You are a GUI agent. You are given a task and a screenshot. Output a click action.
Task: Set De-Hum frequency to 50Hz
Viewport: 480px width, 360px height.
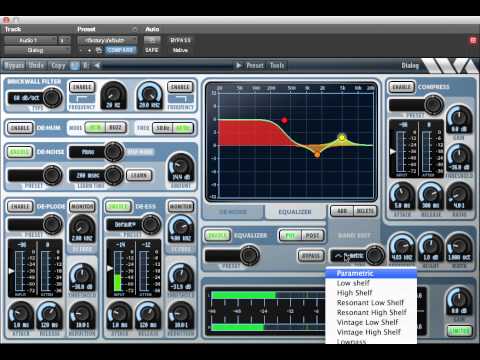[x=163, y=128]
